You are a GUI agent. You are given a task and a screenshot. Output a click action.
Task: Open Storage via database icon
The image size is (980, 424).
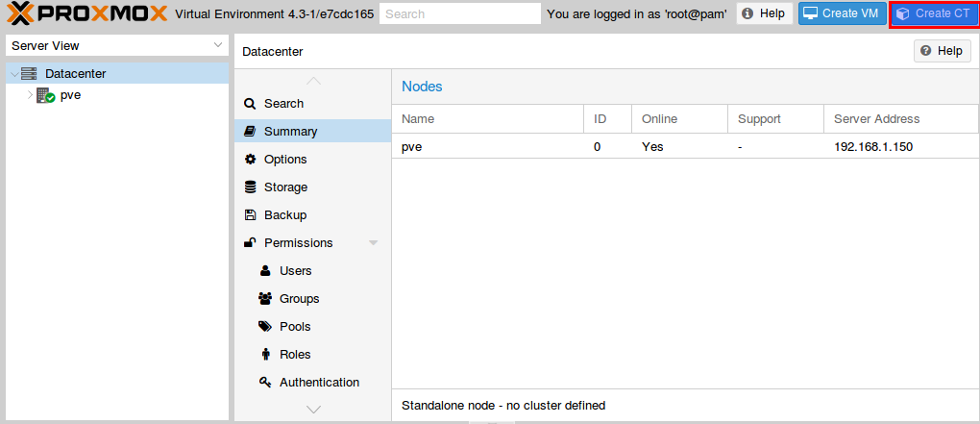250,187
